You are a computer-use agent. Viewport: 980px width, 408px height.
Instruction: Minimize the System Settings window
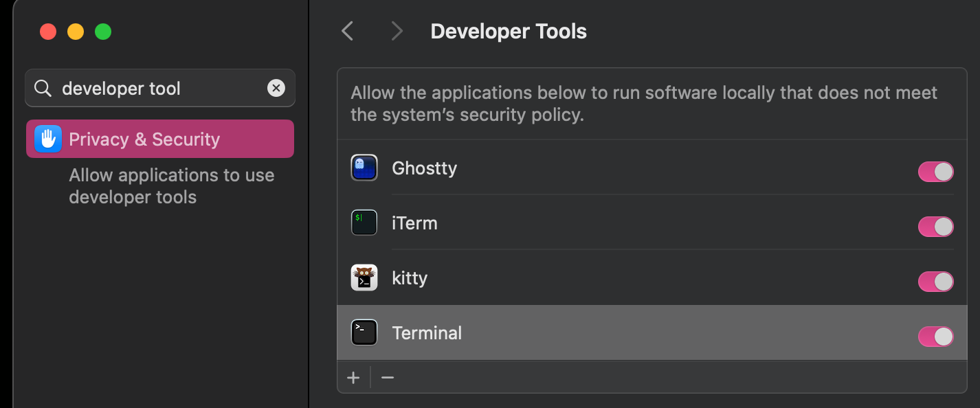pos(76,32)
